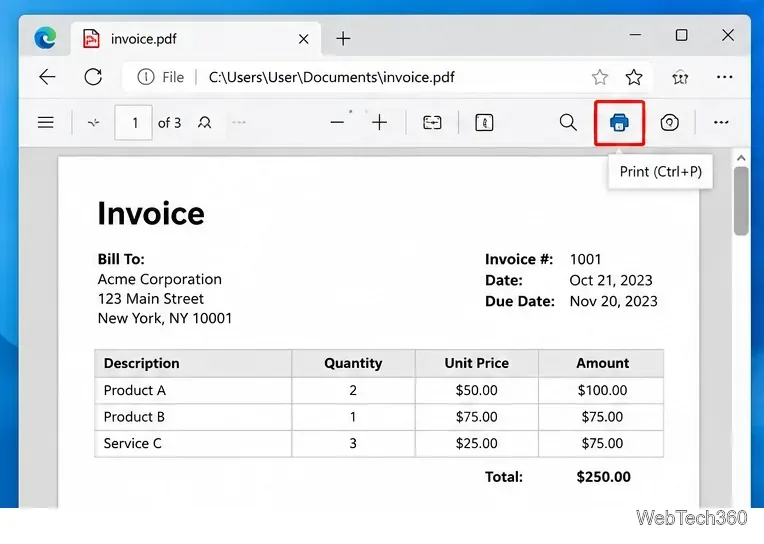Screen dimensions: 764x544
Task: Click the '$100.00' amount cell
Action: [602, 390]
